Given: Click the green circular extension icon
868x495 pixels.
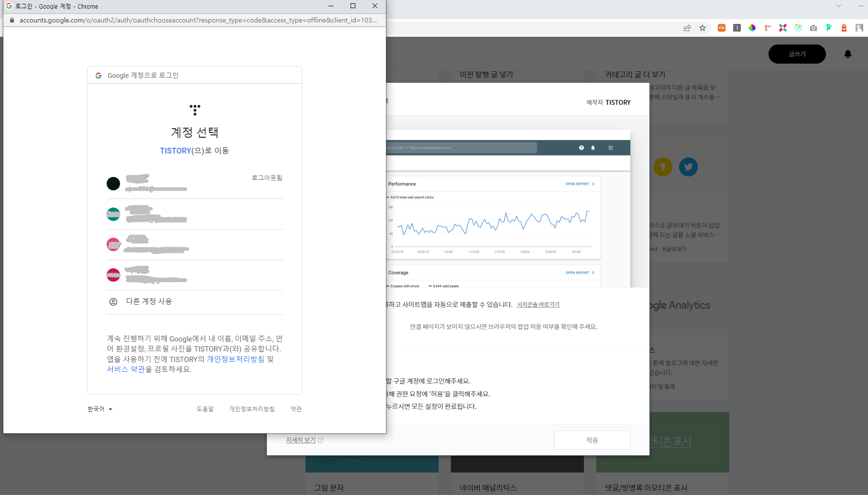Looking at the screenshot, I should pos(798,28).
